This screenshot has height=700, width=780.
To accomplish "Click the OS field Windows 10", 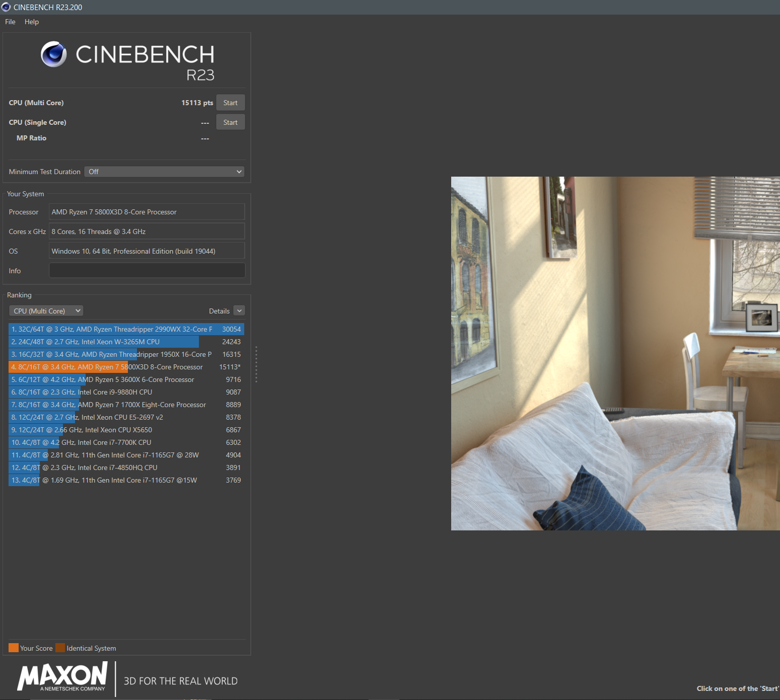I will 147,251.
